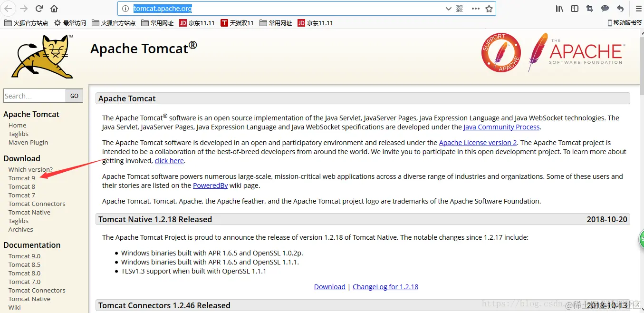
Task: Open Tomcat Native under Documentation section
Action: (29, 299)
